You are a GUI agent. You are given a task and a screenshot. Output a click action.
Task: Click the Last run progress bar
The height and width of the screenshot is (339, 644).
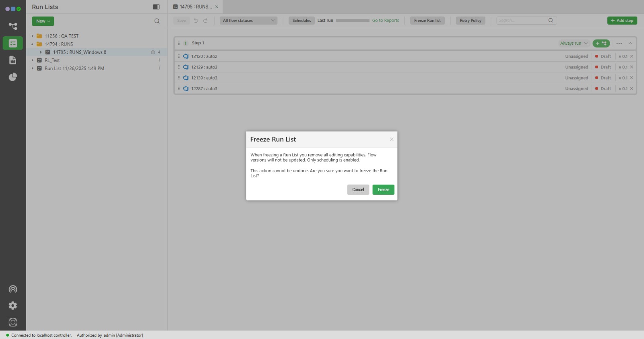[x=352, y=21]
